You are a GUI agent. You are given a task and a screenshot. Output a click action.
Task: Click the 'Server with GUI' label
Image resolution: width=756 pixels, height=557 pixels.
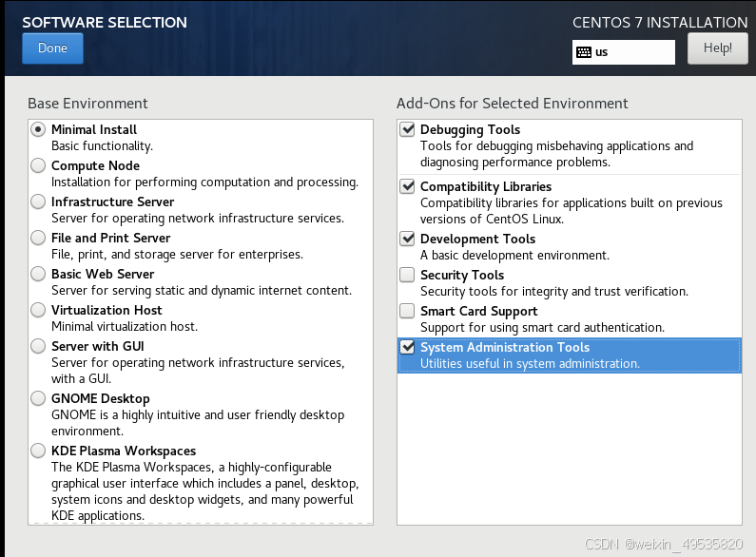[98, 346]
